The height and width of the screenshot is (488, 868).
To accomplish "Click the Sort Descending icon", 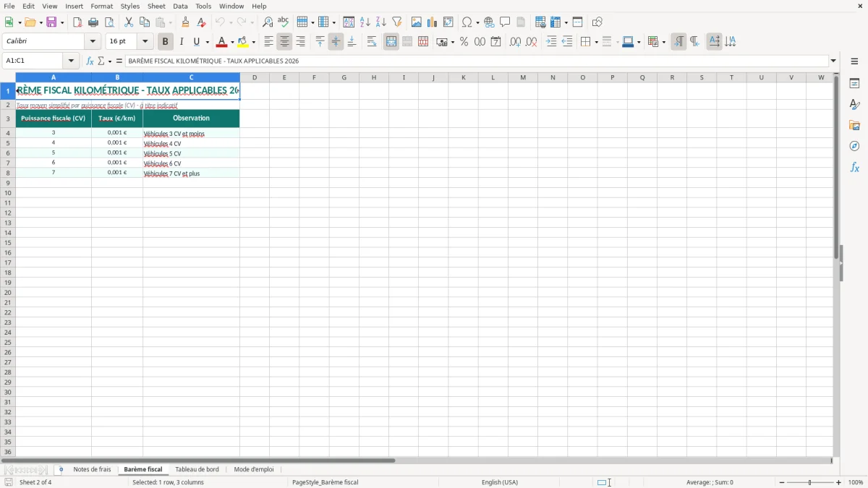I will click(381, 22).
